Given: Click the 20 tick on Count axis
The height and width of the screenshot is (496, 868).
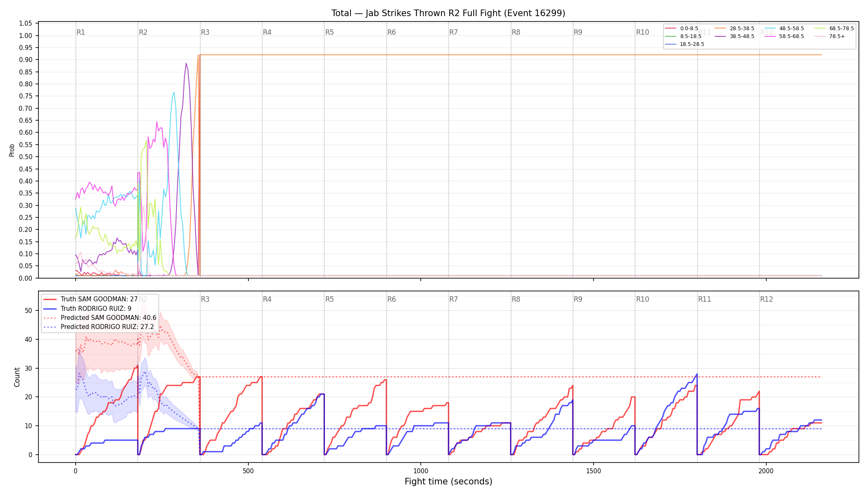Looking at the screenshot, I should click(x=29, y=397).
